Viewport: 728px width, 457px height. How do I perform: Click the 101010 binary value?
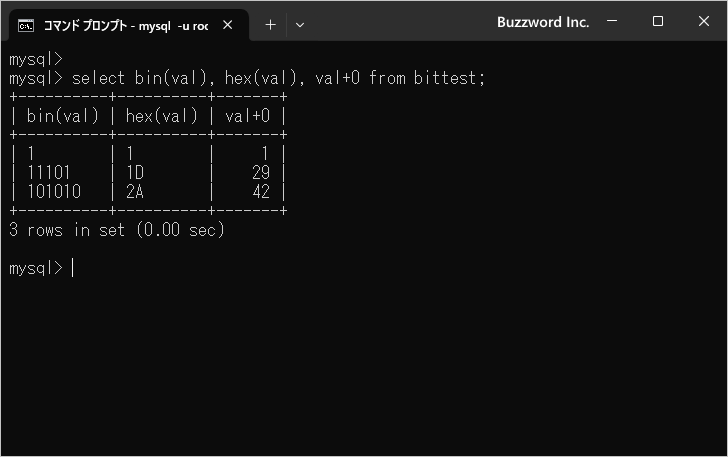click(x=54, y=192)
